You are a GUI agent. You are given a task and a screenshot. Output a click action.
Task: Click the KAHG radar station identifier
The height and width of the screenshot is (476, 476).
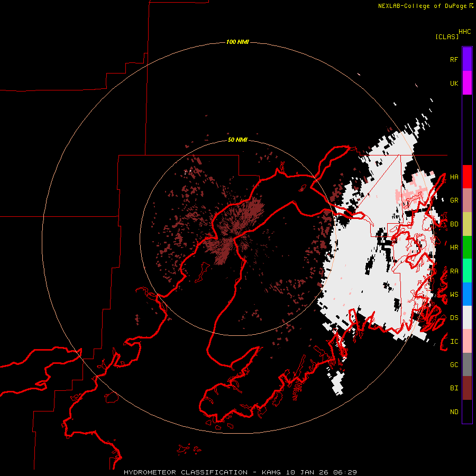coord(271,472)
